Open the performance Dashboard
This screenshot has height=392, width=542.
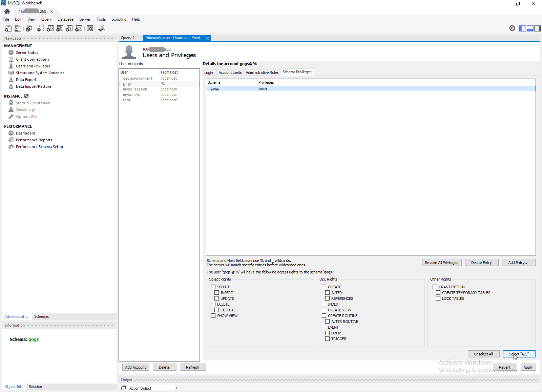pos(25,133)
